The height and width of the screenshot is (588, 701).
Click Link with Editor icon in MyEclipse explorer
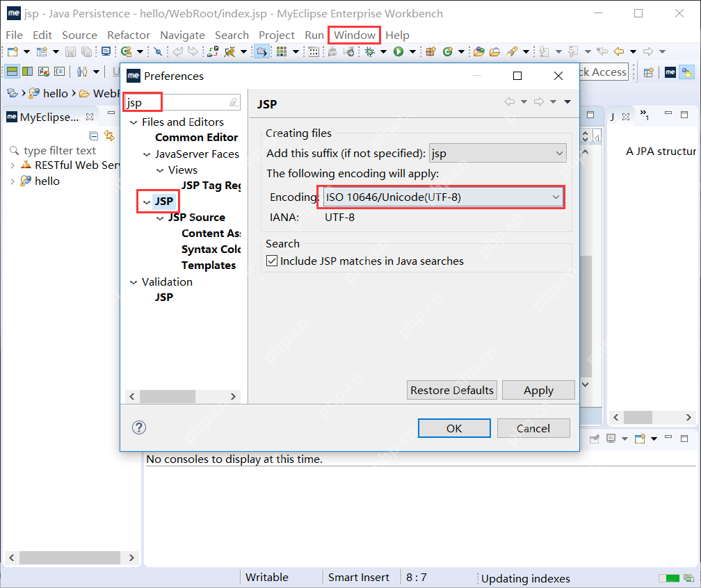(x=109, y=136)
